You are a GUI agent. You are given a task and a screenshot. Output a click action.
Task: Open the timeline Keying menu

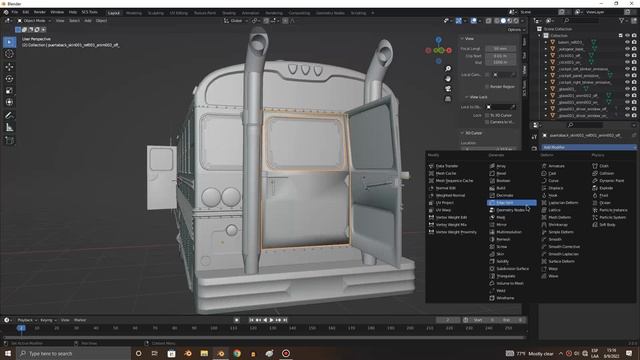click(x=48, y=320)
